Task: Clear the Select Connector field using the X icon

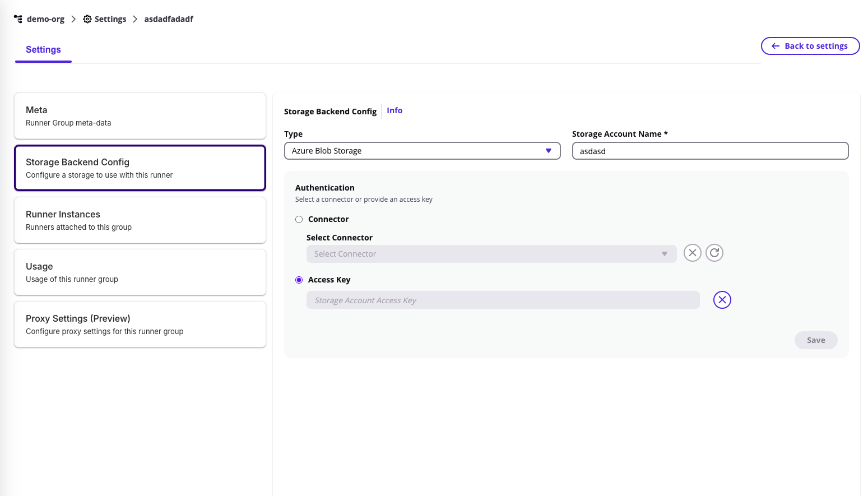Action: click(x=692, y=253)
